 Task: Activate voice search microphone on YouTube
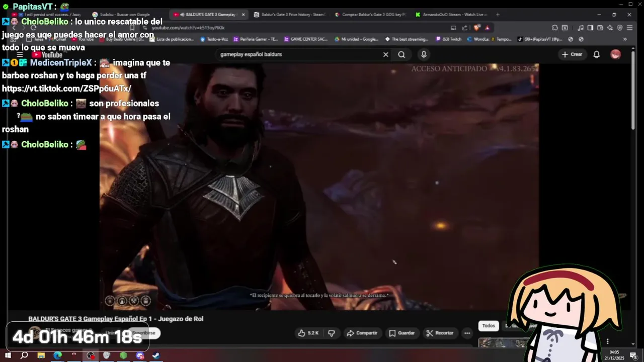pos(424,54)
